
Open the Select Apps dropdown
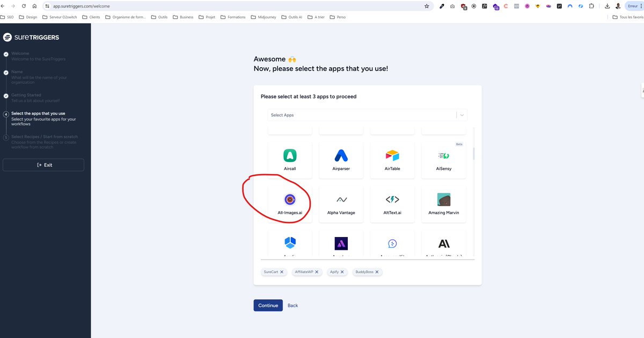click(x=368, y=115)
